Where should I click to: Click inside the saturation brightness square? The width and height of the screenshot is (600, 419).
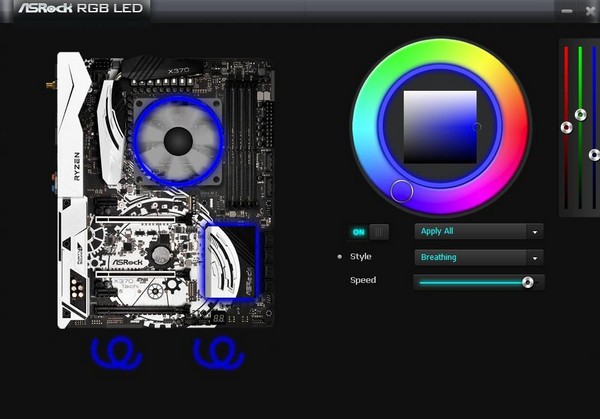[x=440, y=127]
